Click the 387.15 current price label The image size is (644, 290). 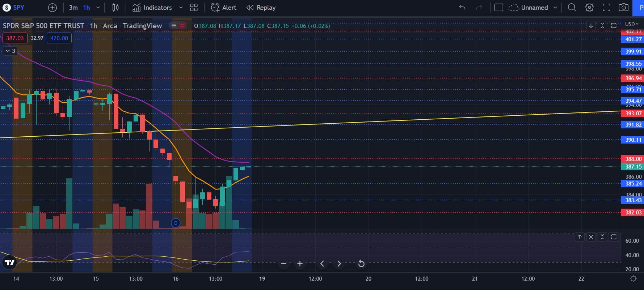pyautogui.click(x=633, y=167)
